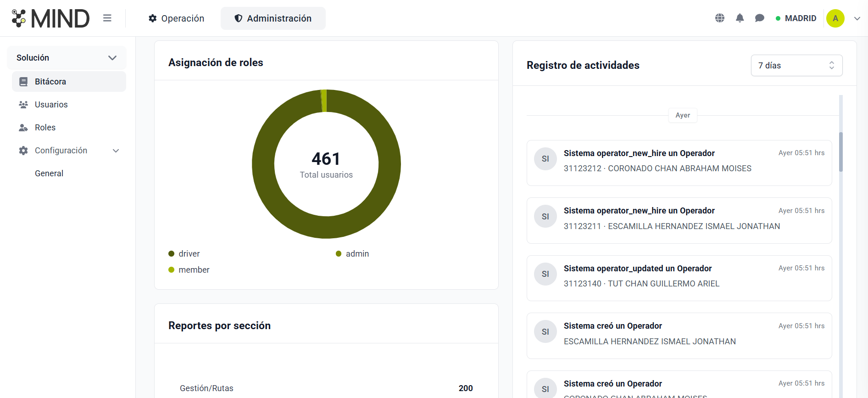This screenshot has height=398, width=868.
Task: Open Roles in the sidebar
Action: 69,127
